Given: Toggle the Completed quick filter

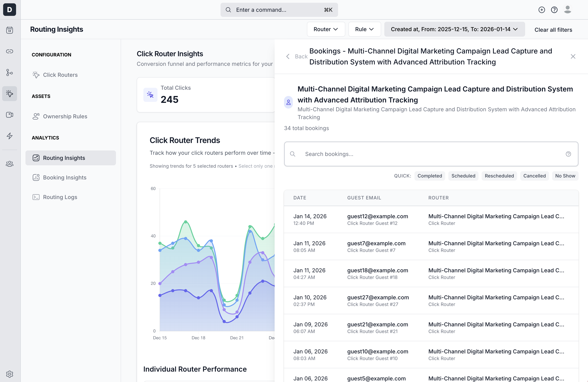Looking at the screenshot, I should tap(429, 176).
